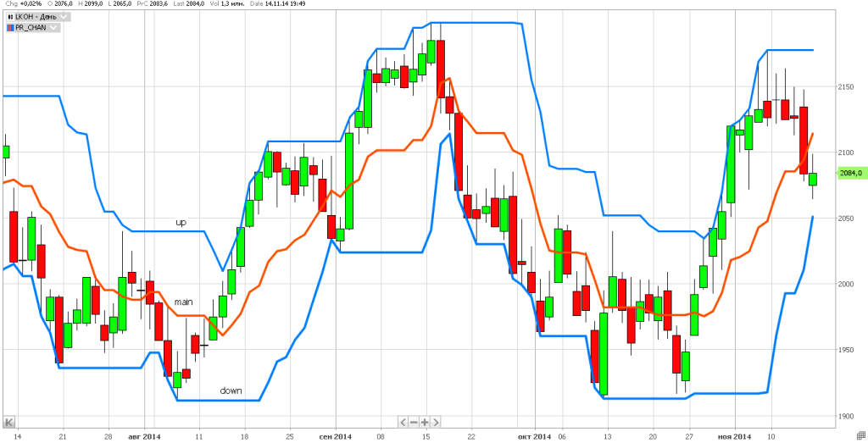Click the 2150 level on price axis
This screenshot has width=868, height=443.
pyautogui.click(x=848, y=87)
